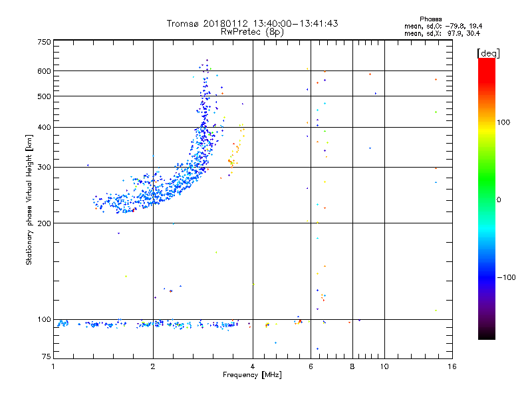Click the x-axis tick label '16'
Image resolution: width=532 pixels, height=399 pixels.
[452, 366]
